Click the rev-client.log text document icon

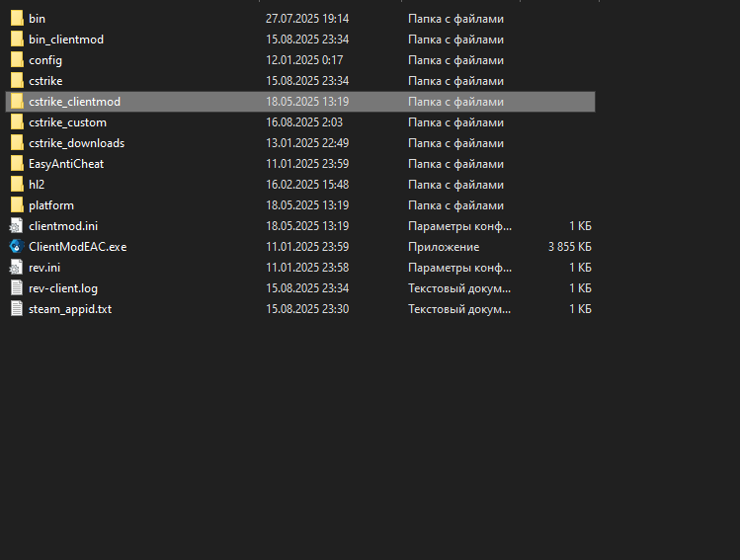point(17,288)
